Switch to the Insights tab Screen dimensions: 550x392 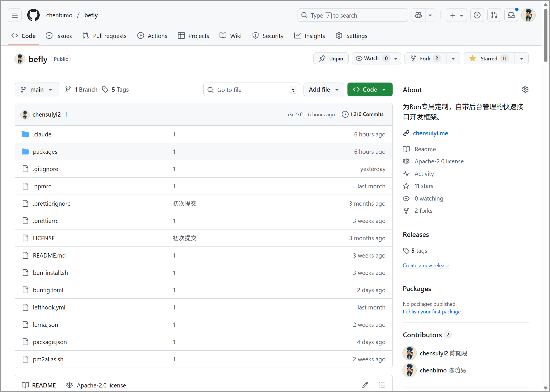pos(309,36)
